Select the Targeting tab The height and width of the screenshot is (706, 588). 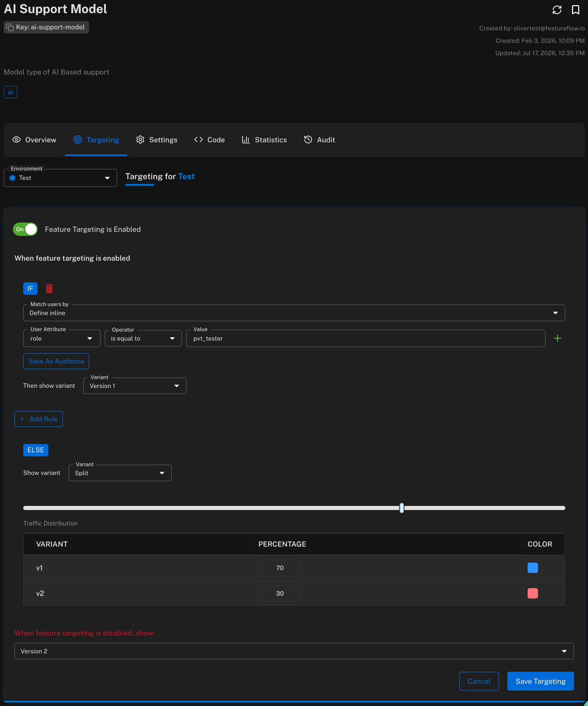tap(96, 140)
